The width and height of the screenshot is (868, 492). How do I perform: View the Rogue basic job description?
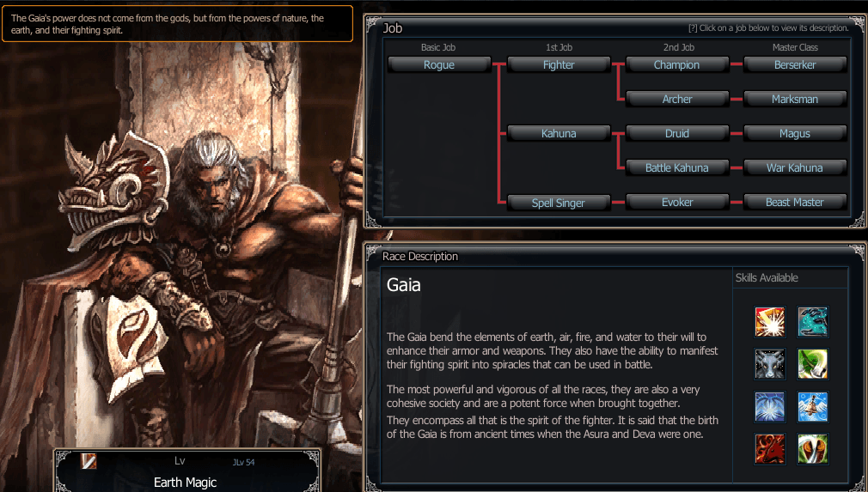click(439, 64)
